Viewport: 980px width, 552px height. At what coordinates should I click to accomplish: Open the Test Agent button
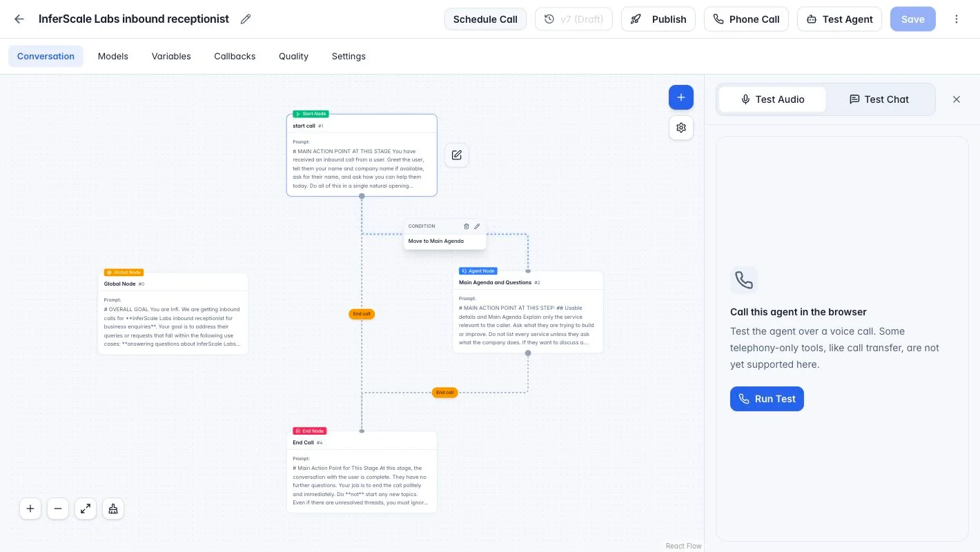(x=840, y=19)
